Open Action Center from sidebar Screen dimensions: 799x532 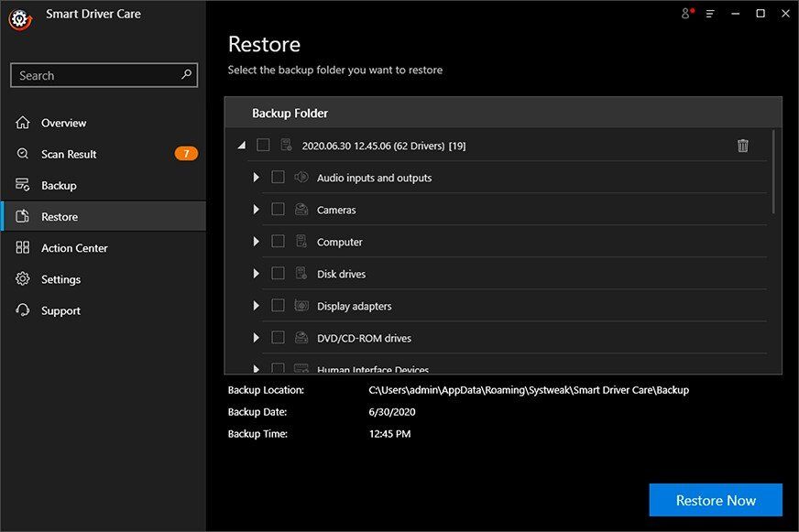[x=104, y=248]
